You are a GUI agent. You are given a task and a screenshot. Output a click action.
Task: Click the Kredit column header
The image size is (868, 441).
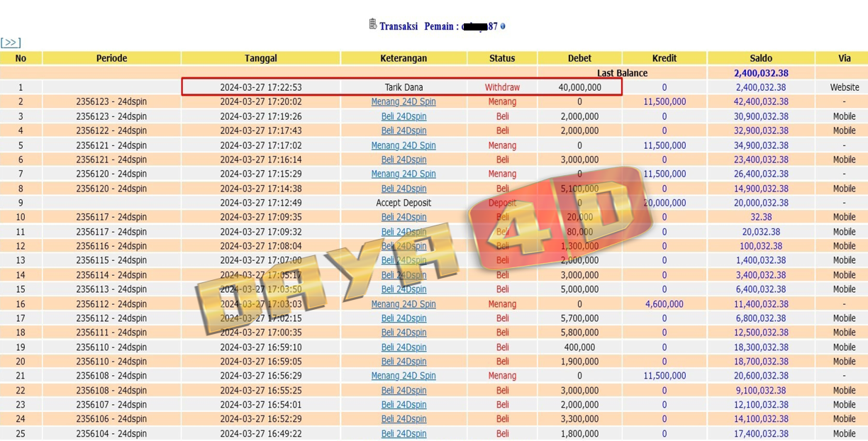tap(664, 58)
